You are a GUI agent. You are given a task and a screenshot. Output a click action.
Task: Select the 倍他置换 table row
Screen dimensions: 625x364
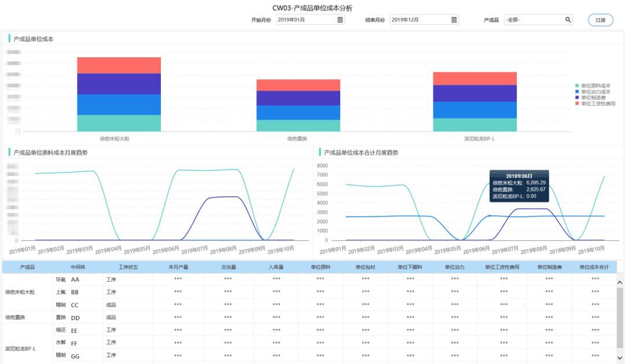pos(309,318)
